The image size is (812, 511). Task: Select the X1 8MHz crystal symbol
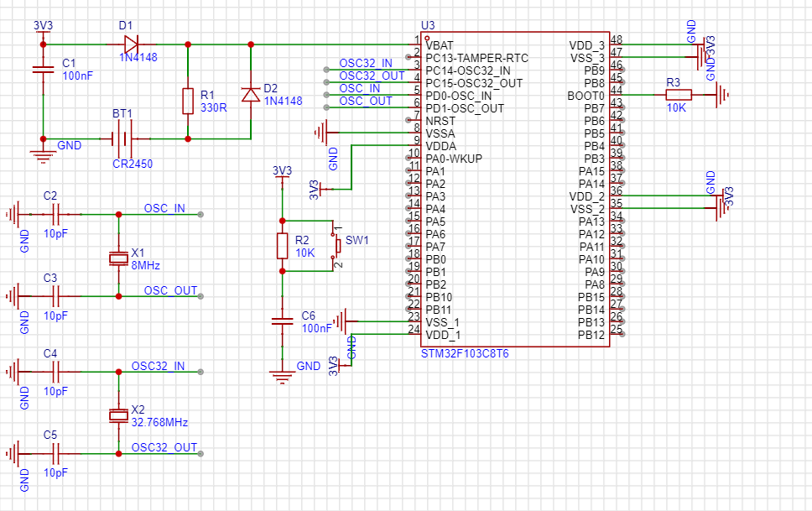(x=118, y=258)
